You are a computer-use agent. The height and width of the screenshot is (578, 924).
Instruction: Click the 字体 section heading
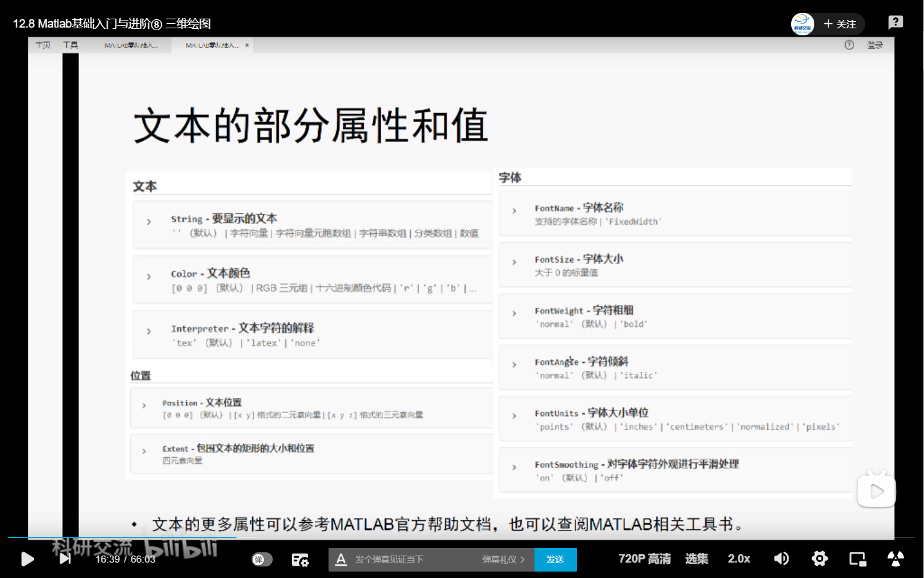click(510, 177)
